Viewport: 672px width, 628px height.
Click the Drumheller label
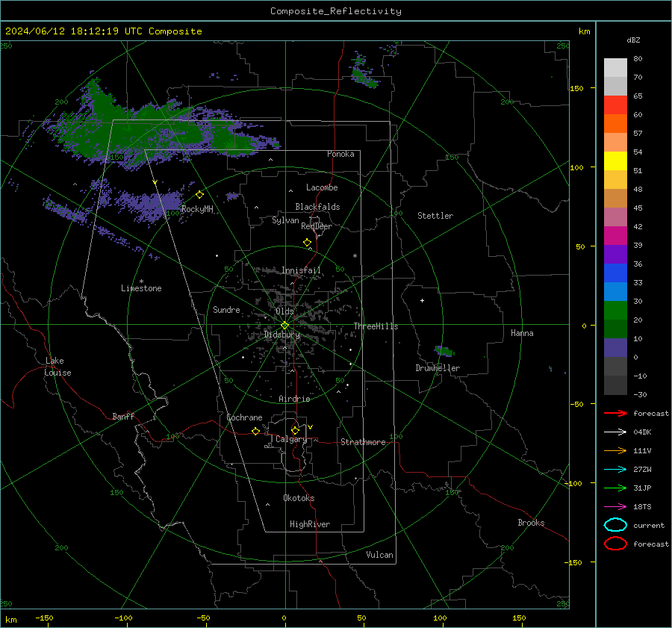coord(438,368)
